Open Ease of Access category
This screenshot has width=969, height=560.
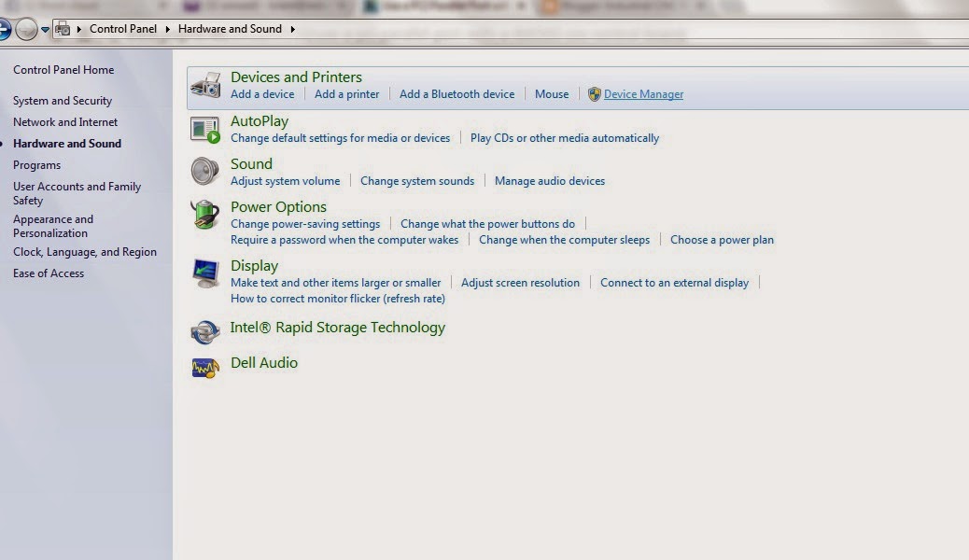(x=49, y=273)
